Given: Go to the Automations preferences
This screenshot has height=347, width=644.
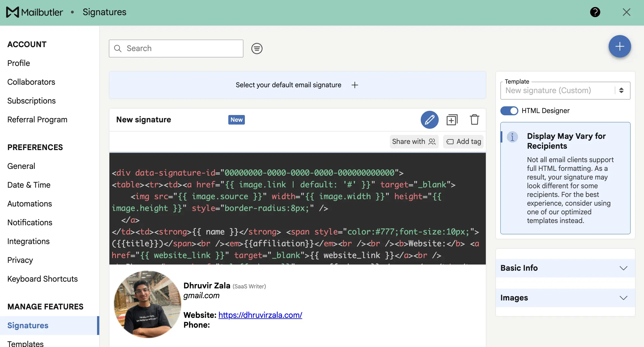Looking at the screenshot, I should click(x=29, y=204).
